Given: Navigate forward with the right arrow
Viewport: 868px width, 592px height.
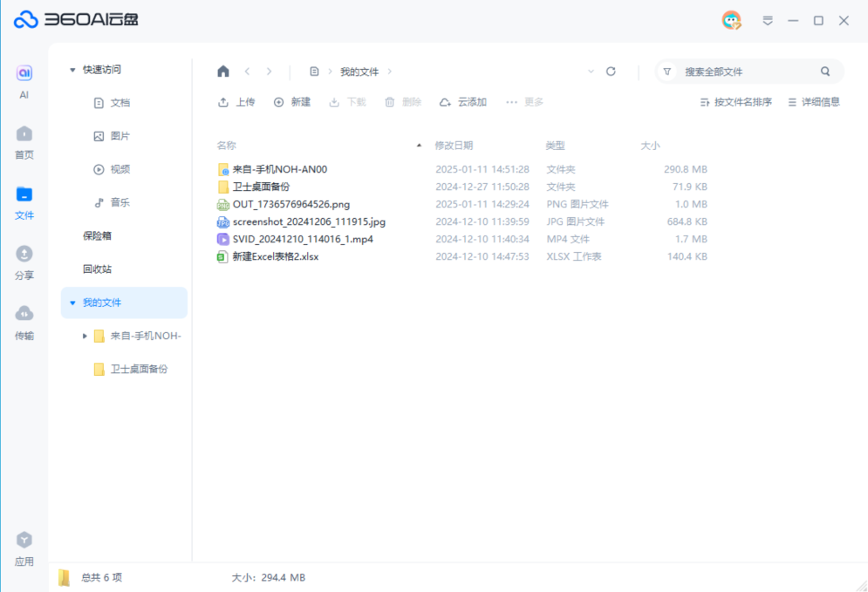Looking at the screenshot, I should point(269,71).
